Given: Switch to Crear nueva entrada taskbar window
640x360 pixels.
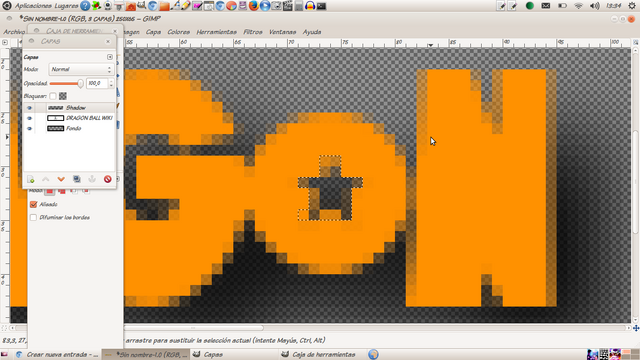Looking at the screenshot, I should 58,354.
